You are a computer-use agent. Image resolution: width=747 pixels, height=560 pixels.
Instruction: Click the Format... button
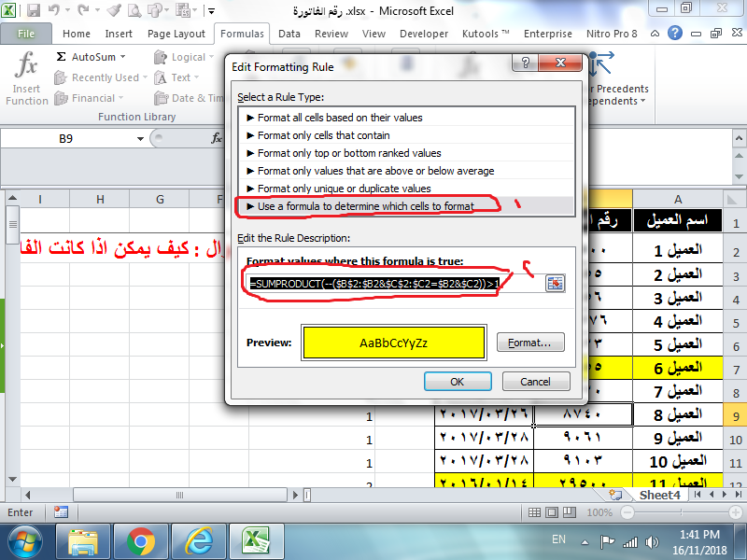[x=530, y=343]
